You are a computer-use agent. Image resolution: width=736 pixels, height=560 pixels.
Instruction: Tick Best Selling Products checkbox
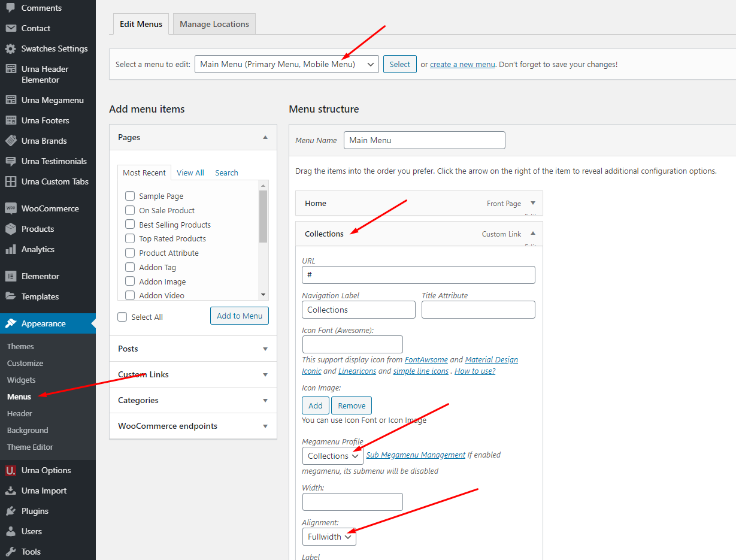pyautogui.click(x=130, y=224)
